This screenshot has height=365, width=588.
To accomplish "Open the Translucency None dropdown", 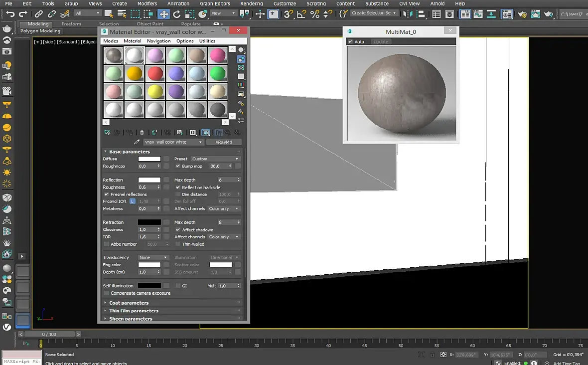I will [x=152, y=258].
